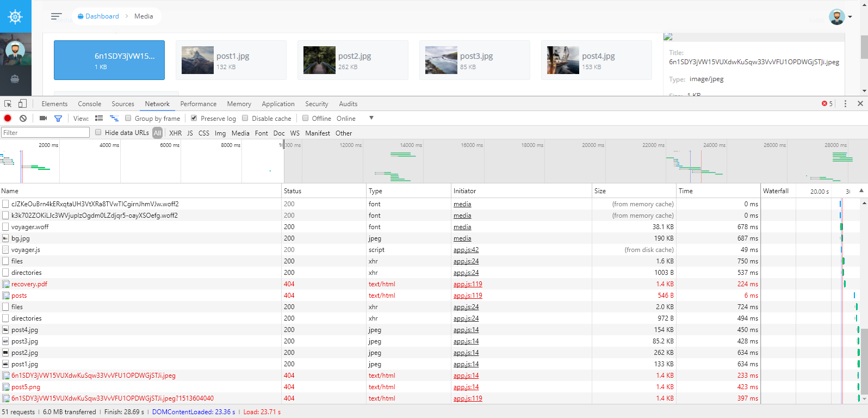Screen dimensions: 868x418
Task: Open the Performance tab
Action: [x=199, y=104]
